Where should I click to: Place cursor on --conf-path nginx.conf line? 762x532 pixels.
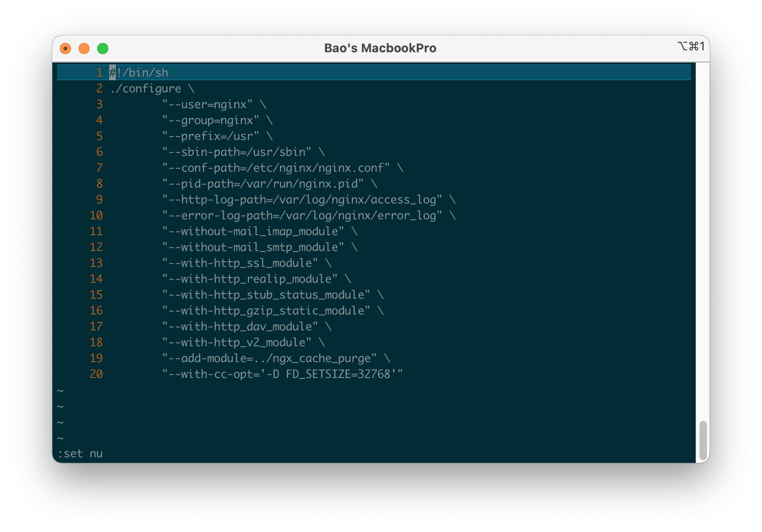coord(276,168)
